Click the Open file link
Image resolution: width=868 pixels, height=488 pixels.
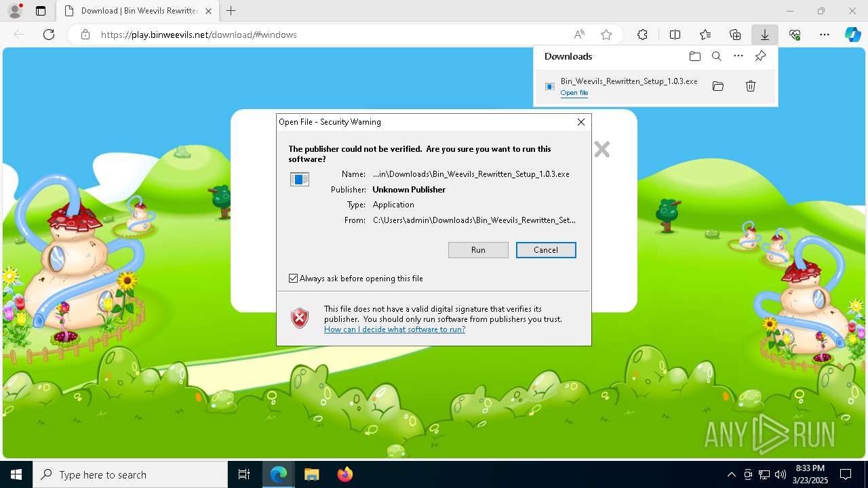click(x=574, y=93)
